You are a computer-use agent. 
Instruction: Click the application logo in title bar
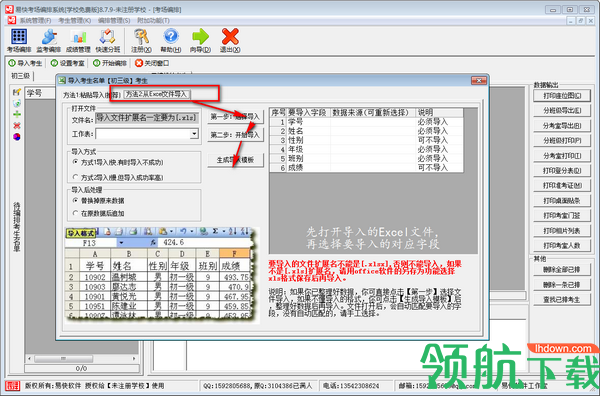[9, 9]
